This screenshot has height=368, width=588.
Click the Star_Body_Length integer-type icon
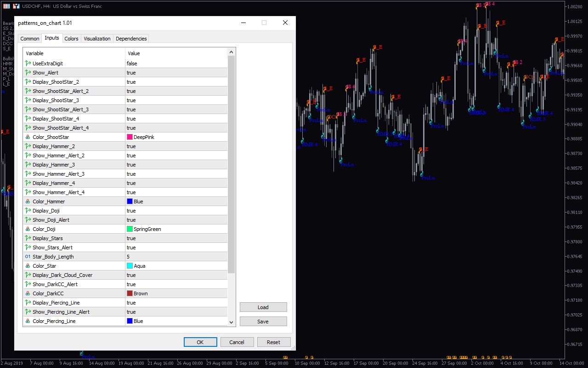28,257
